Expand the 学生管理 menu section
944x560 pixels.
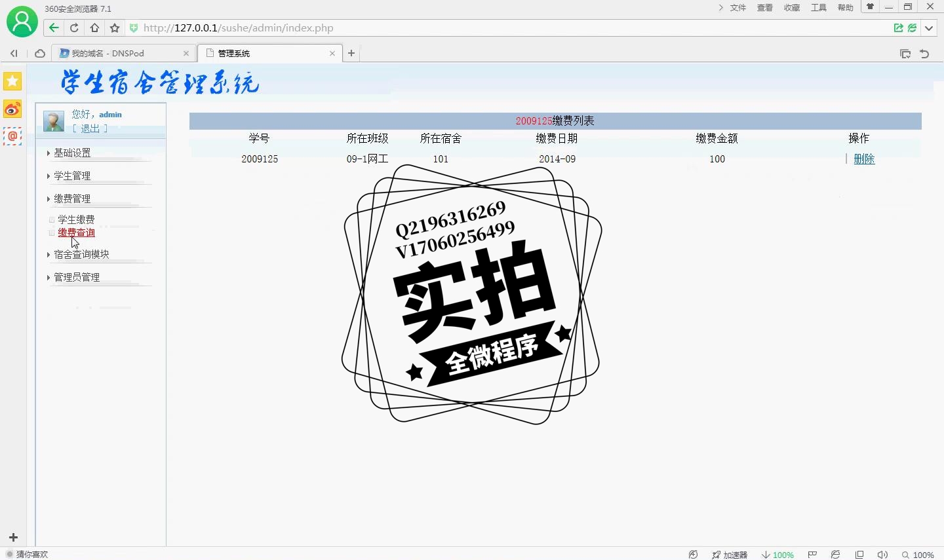click(x=72, y=176)
